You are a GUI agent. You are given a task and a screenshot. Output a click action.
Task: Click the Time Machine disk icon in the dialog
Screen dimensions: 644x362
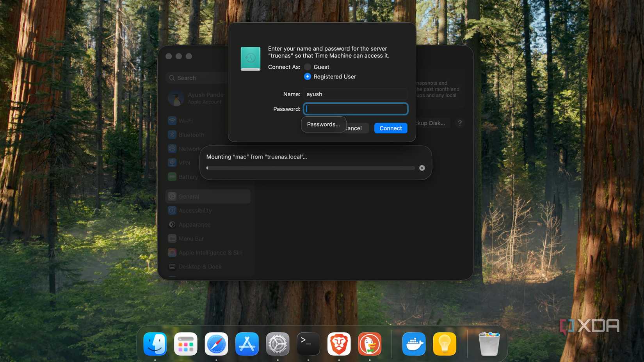click(x=250, y=59)
